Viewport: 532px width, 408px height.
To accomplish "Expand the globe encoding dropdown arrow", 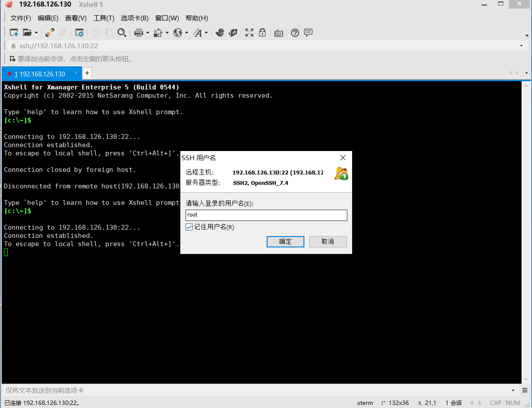I will click(186, 33).
